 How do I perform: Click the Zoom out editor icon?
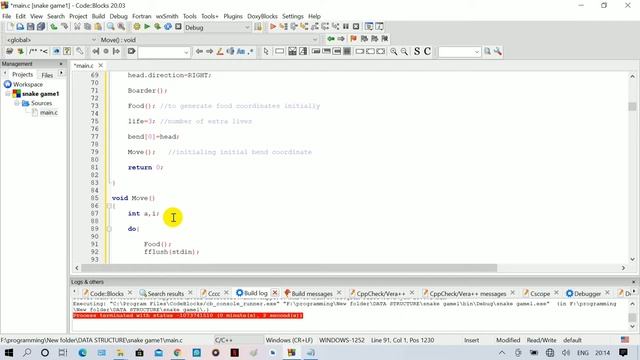404,51
